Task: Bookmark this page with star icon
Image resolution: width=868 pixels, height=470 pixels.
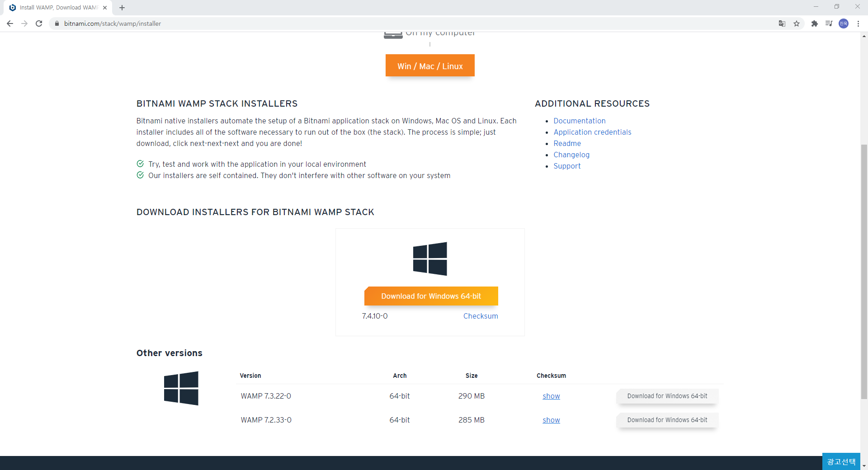Action: pyautogui.click(x=797, y=23)
